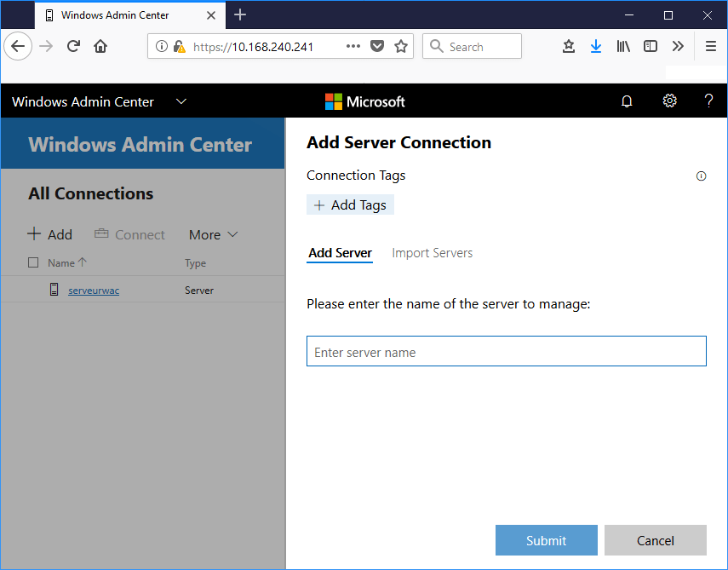Open page actions three-dot menu
The width and height of the screenshot is (728, 570).
[353, 46]
